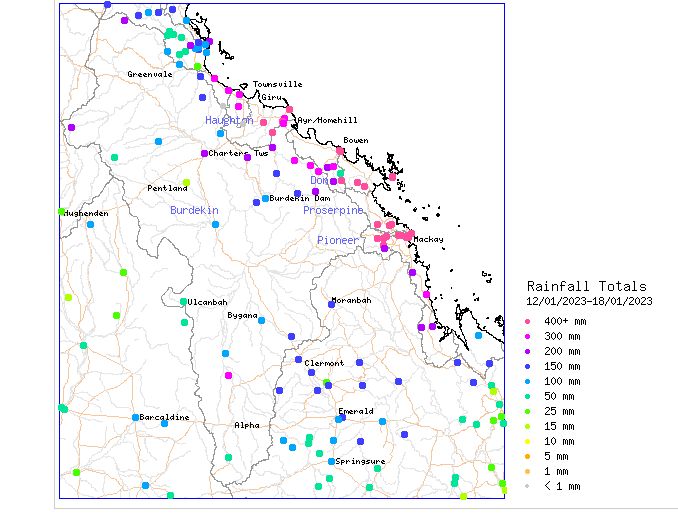Click the Clermont town label

(x=324, y=363)
